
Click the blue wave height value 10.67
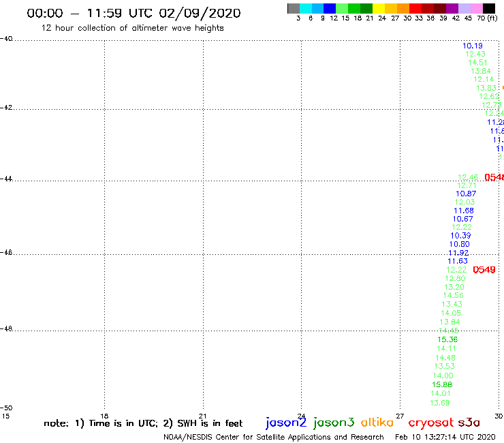[463, 219]
